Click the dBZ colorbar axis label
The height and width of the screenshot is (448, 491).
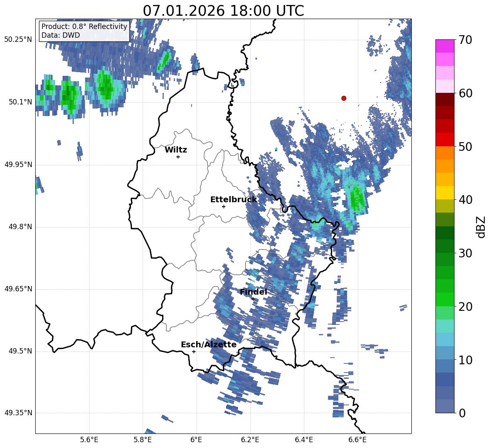pos(481,227)
